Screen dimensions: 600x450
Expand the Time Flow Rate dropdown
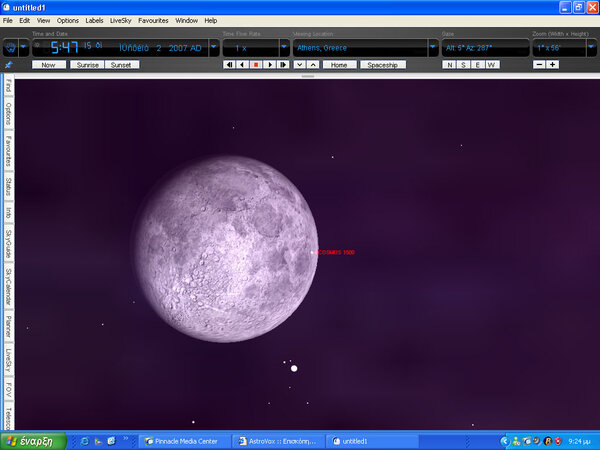(x=283, y=47)
